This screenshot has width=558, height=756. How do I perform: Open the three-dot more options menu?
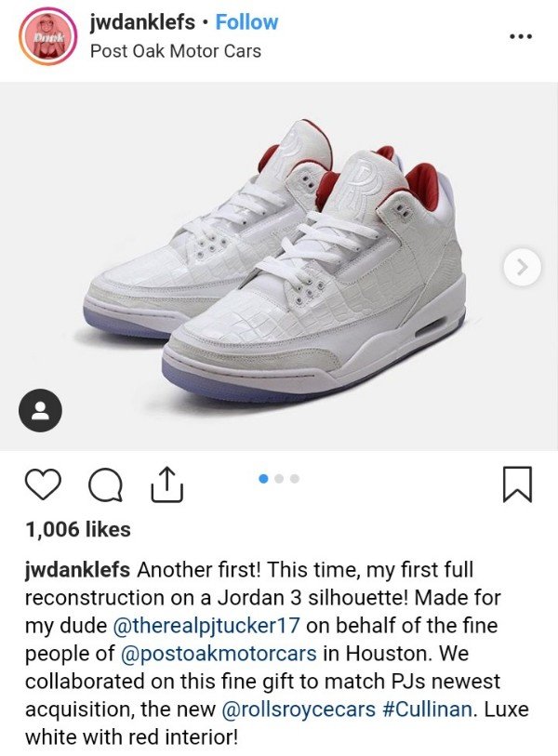tap(521, 36)
